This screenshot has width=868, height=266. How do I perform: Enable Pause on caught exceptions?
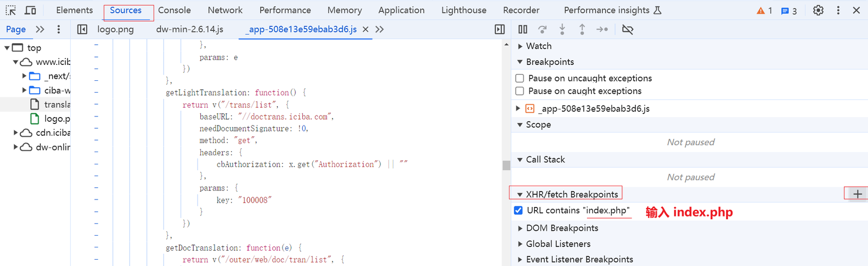(x=520, y=91)
